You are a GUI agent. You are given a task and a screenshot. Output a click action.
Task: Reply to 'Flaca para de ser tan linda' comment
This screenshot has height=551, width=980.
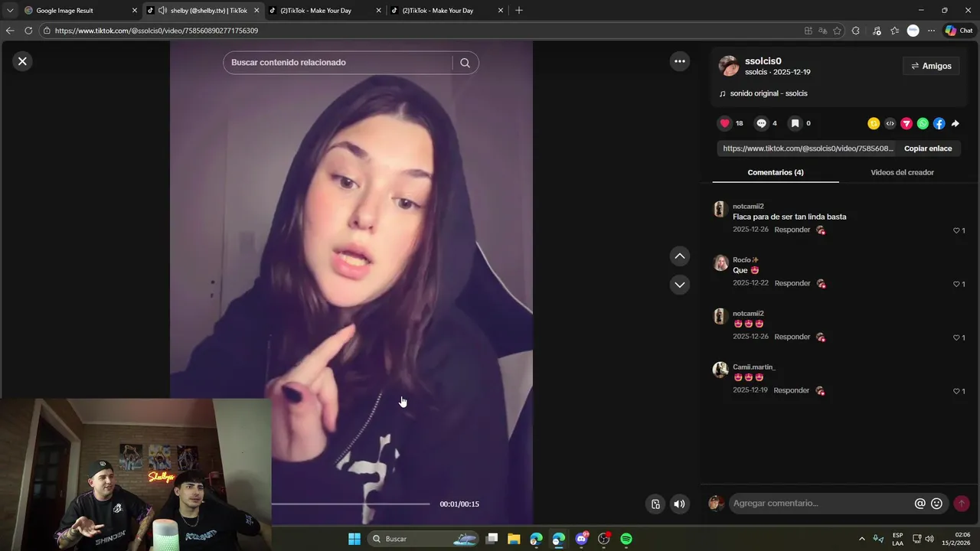tap(792, 230)
